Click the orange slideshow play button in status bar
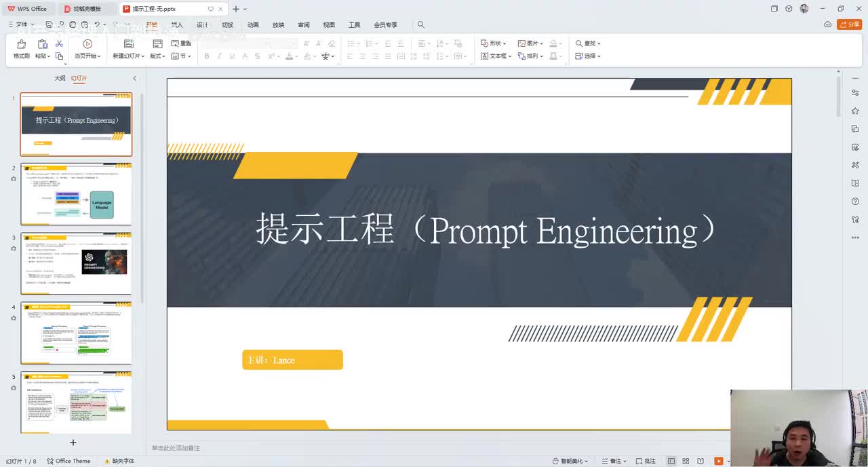 coord(718,461)
